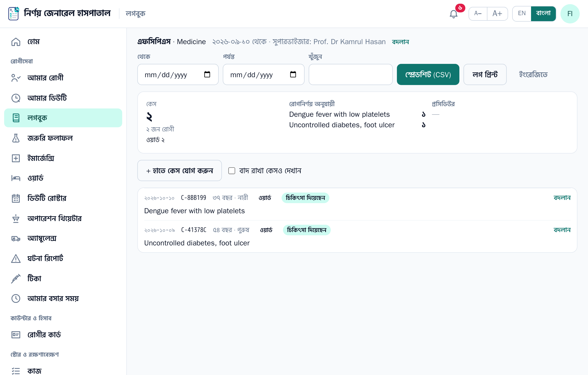
Task: Click বদলান for case C-8BB199
Action: pyautogui.click(x=562, y=198)
